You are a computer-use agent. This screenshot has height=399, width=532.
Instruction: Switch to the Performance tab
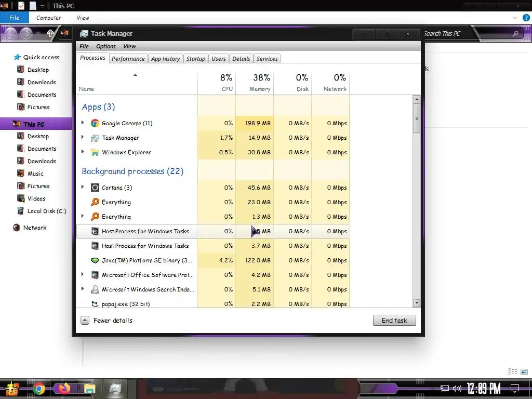point(128,59)
